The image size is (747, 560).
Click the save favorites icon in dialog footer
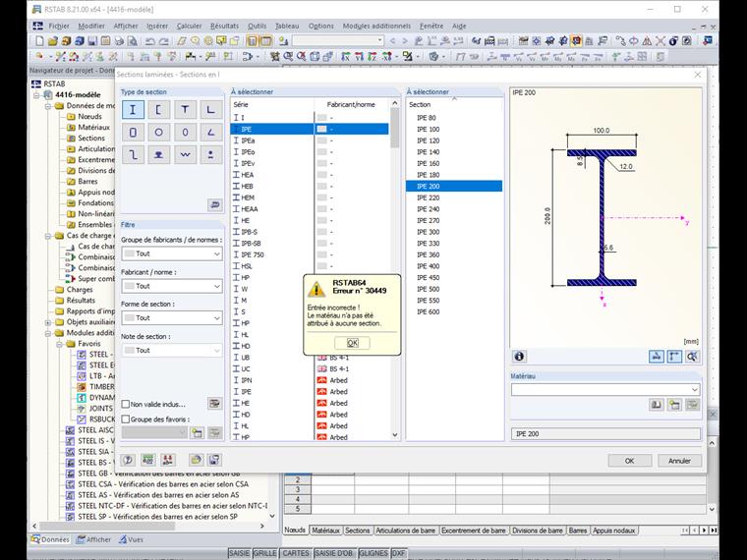pyautogui.click(x=214, y=460)
